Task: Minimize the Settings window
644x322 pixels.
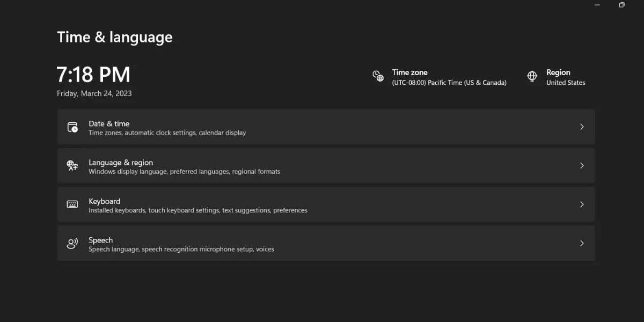Action: 597,5
